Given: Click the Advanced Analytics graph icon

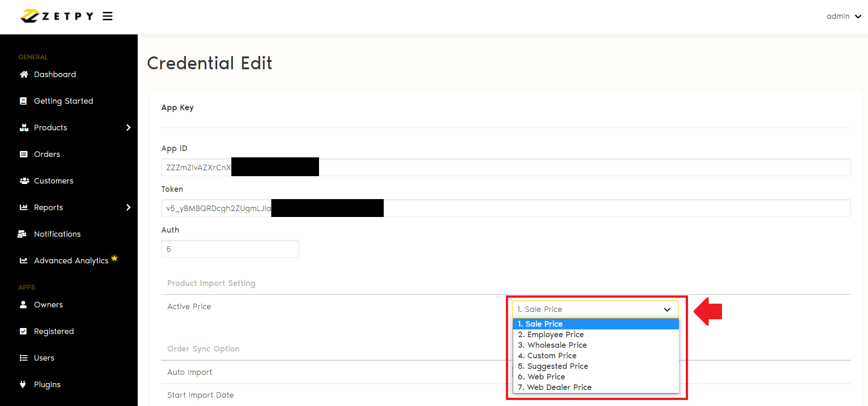Looking at the screenshot, I should [x=23, y=261].
